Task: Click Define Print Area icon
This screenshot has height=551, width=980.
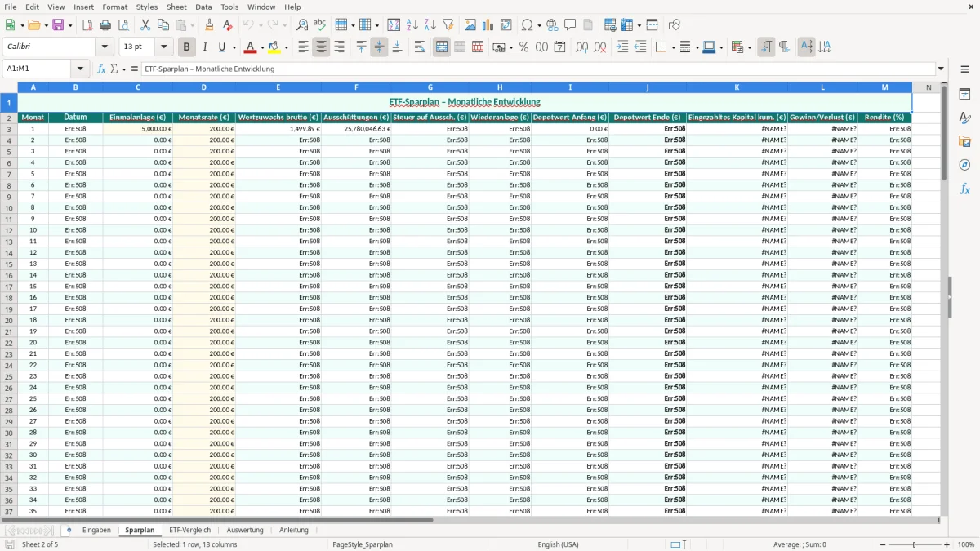Action: tap(610, 25)
